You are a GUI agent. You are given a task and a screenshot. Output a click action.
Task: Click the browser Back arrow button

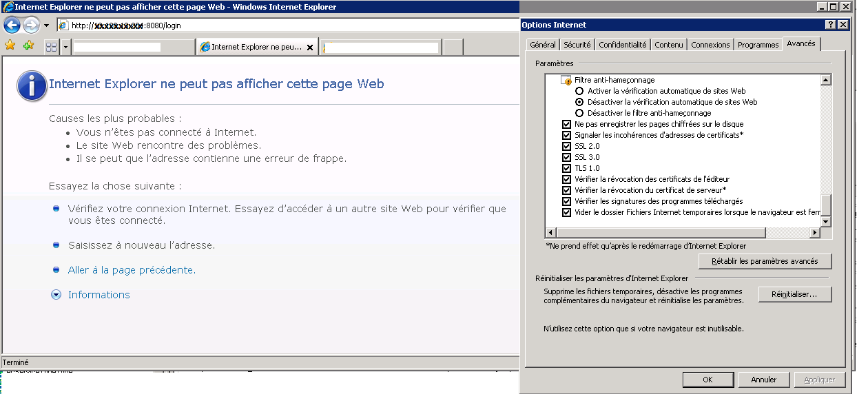click(x=12, y=25)
